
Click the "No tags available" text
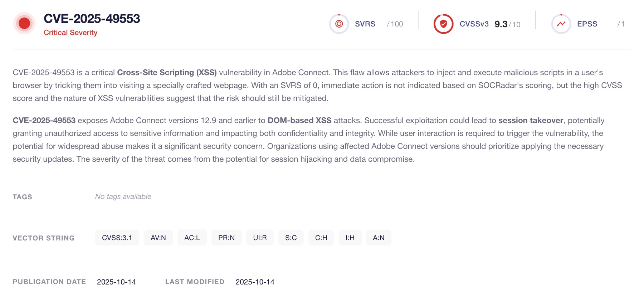coord(123,196)
